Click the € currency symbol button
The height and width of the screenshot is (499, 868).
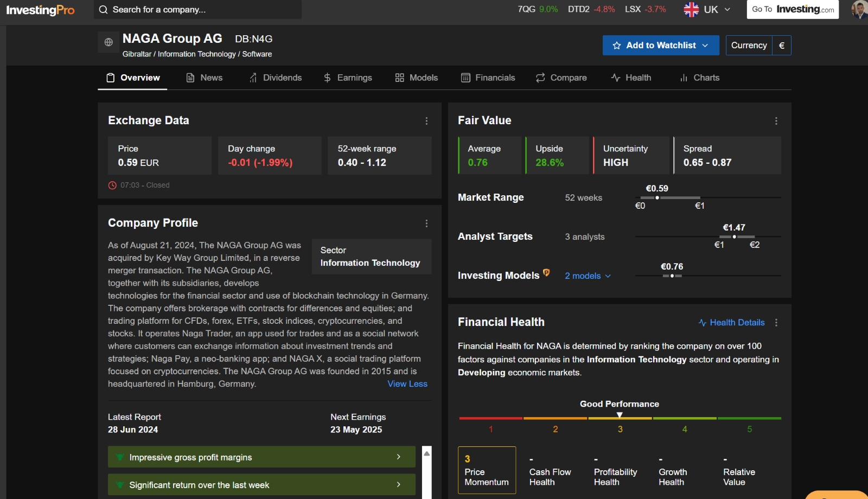tap(782, 46)
